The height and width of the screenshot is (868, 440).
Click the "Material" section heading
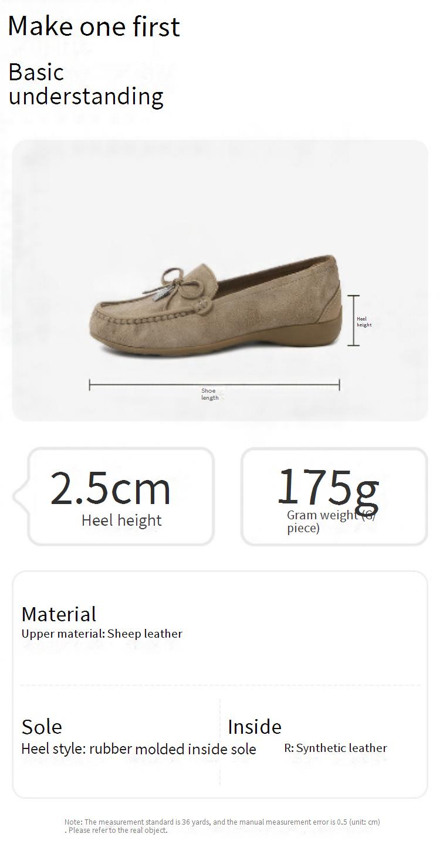[59, 614]
